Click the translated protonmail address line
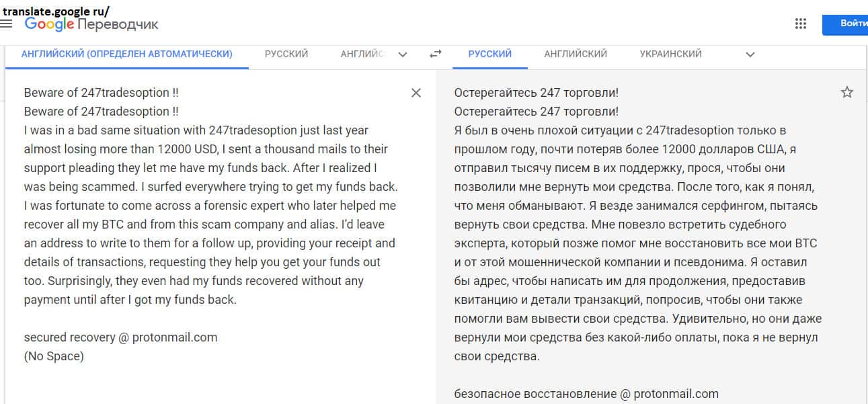Viewport: 868px width, 404px height. point(586,394)
